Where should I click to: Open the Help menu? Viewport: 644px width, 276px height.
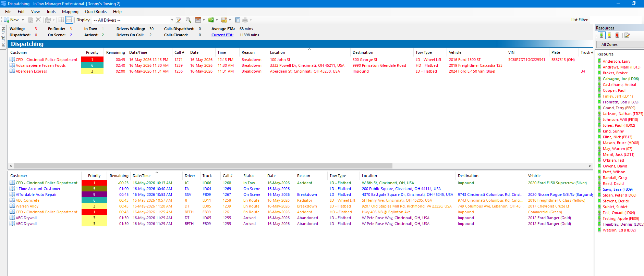click(117, 12)
